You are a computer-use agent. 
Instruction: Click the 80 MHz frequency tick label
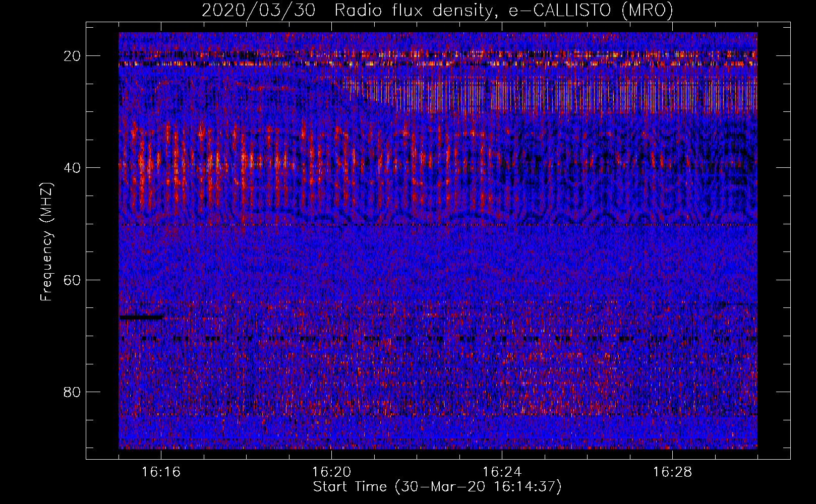pyautogui.click(x=73, y=392)
